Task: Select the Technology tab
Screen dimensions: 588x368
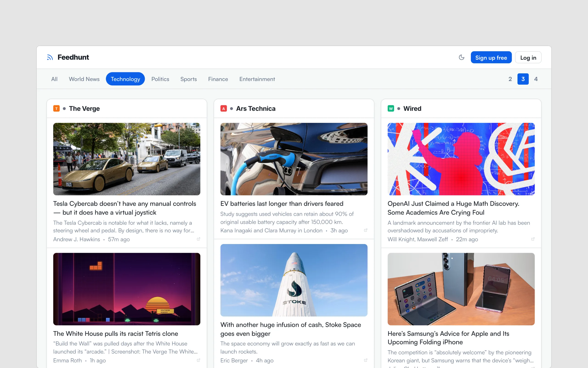Action: pos(125,79)
